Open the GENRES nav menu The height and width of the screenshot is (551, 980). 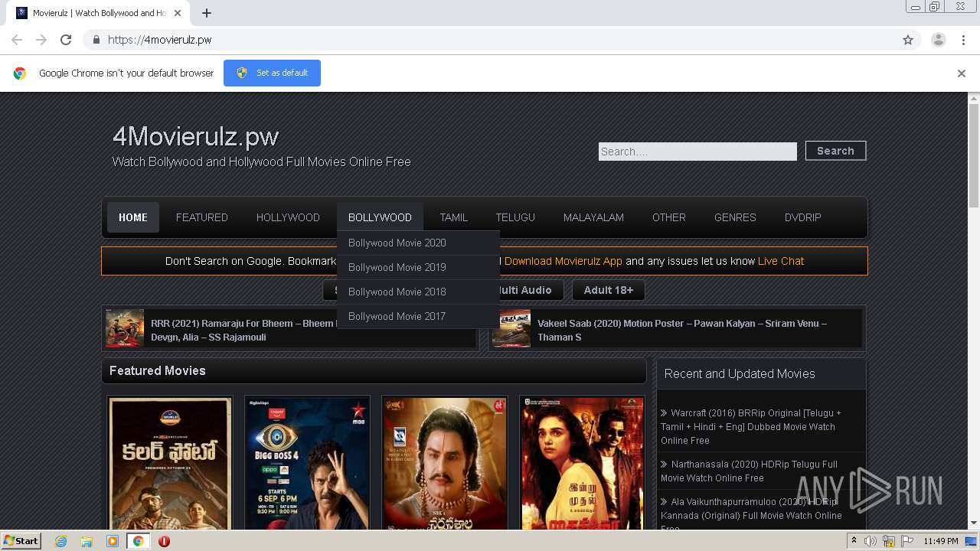point(735,217)
